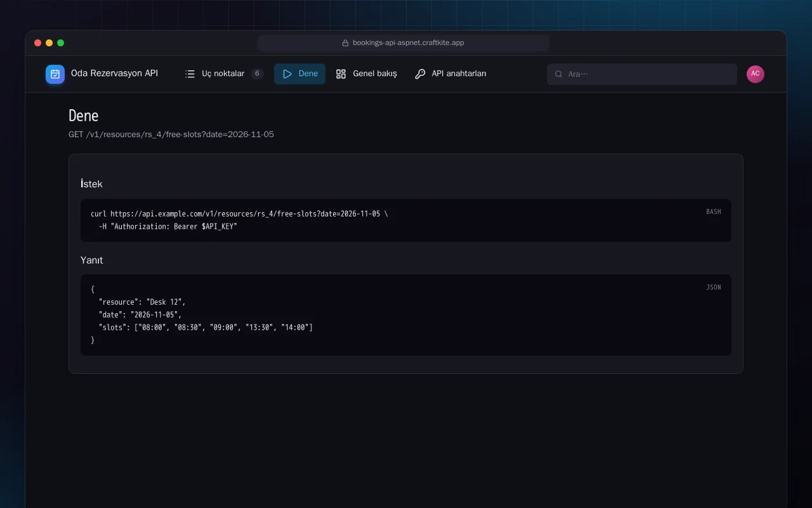
Task: Click the lock icon in address bar
Action: [x=346, y=43]
